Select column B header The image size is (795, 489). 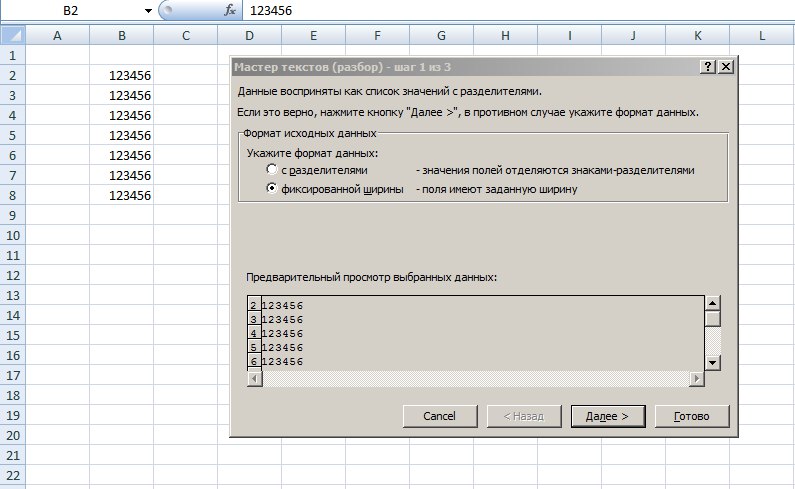[122, 36]
